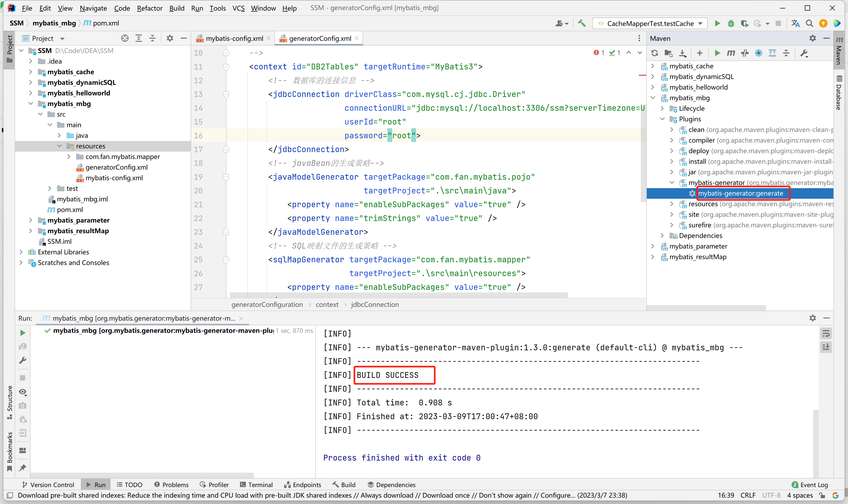The width and height of the screenshot is (848, 504).
Task: Expand com.fan.mybatis.mapper folder
Action: pos(69,157)
